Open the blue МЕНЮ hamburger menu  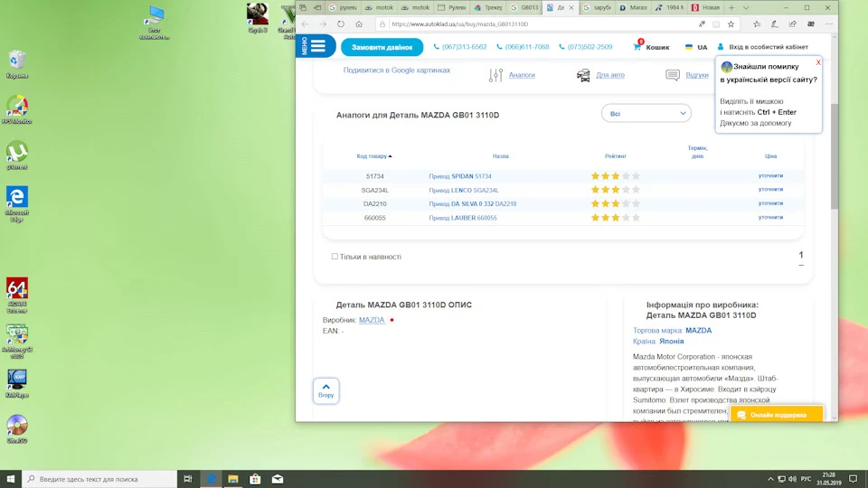click(x=316, y=46)
